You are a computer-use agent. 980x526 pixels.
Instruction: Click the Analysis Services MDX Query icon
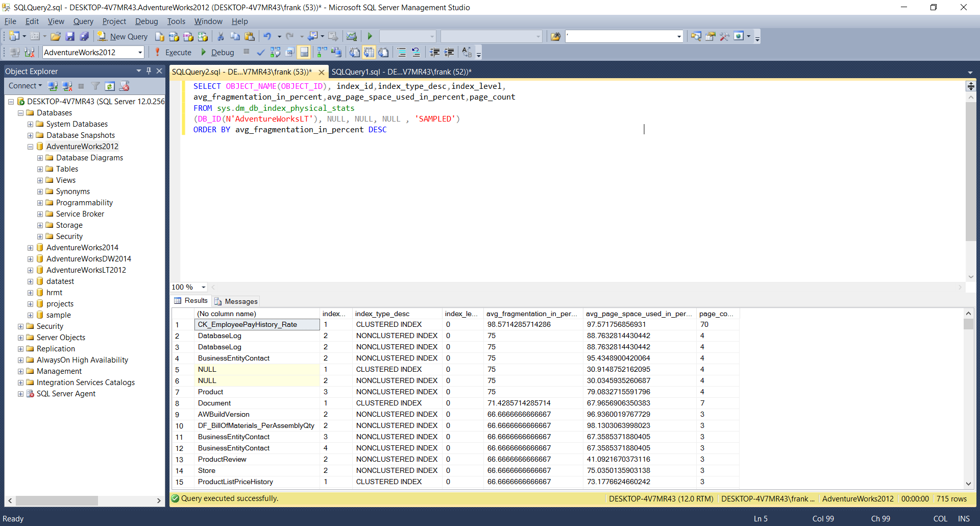[x=174, y=36]
